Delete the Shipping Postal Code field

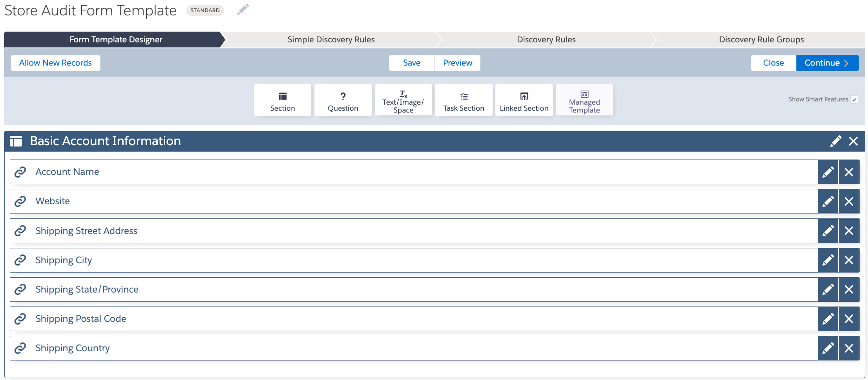pyautogui.click(x=849, y=319)
